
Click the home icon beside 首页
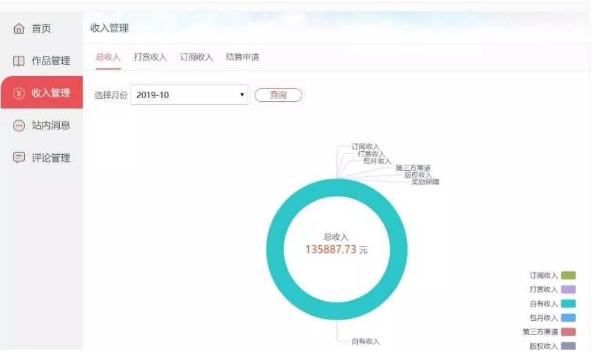[19, 29]
